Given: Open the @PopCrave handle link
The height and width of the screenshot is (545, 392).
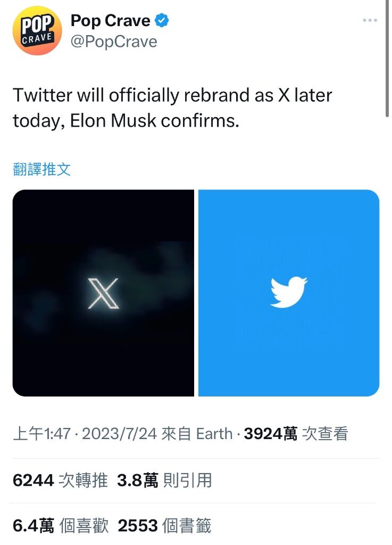Looking at the screenshot, I should (x=114, y=42).
